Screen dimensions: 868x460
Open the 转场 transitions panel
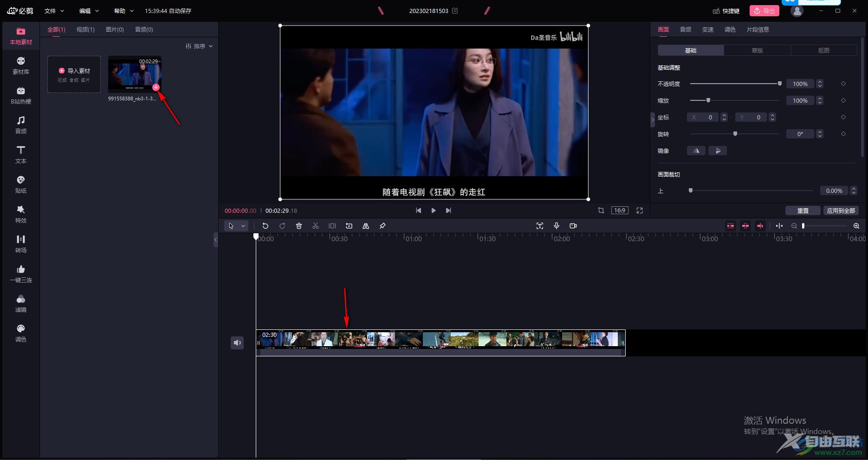21,244
